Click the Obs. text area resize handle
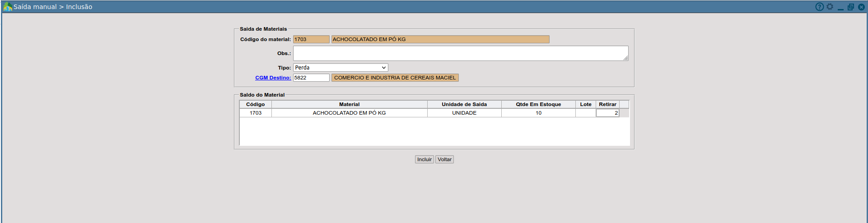 pyautogui.click(x=625, y=58)
